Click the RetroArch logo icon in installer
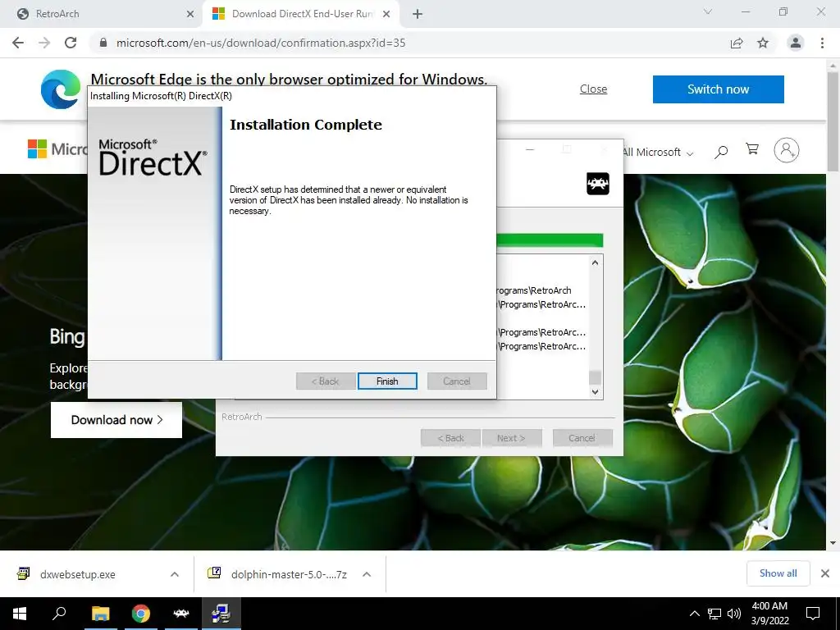The width and height of the screenshot is (840, 630). (x=598, y=184)
